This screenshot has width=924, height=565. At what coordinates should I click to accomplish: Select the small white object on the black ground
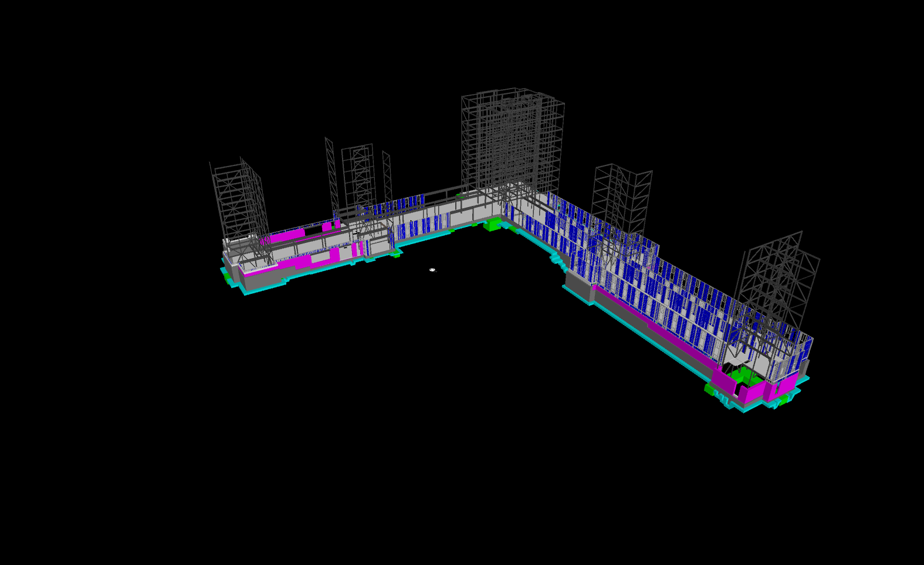(x=432, y=270)
